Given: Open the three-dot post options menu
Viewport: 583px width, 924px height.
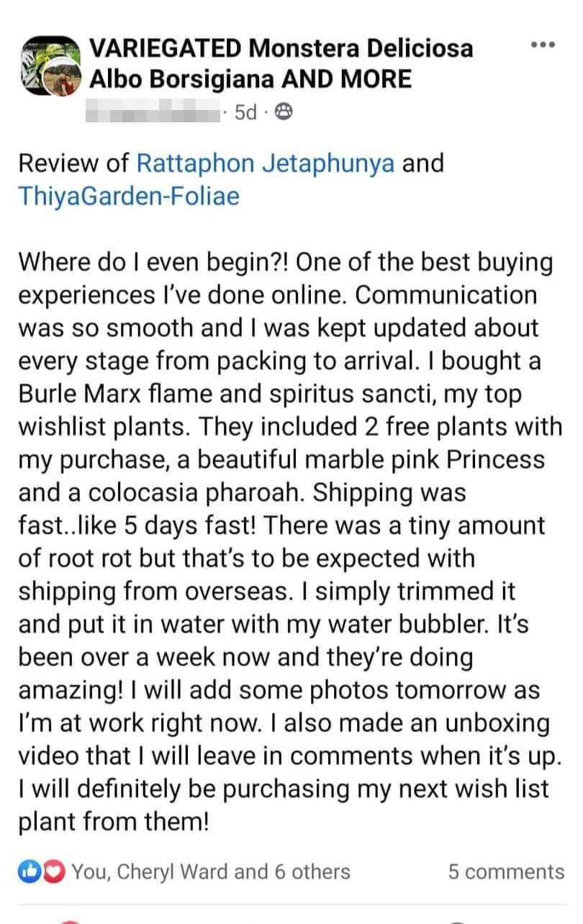Looking at the screenshot, I should 542,45.
